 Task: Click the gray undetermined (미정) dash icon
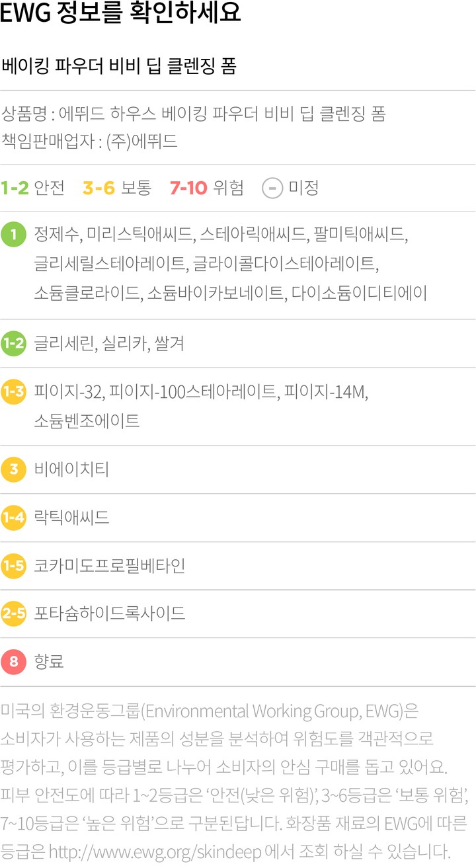coord(272,188)
